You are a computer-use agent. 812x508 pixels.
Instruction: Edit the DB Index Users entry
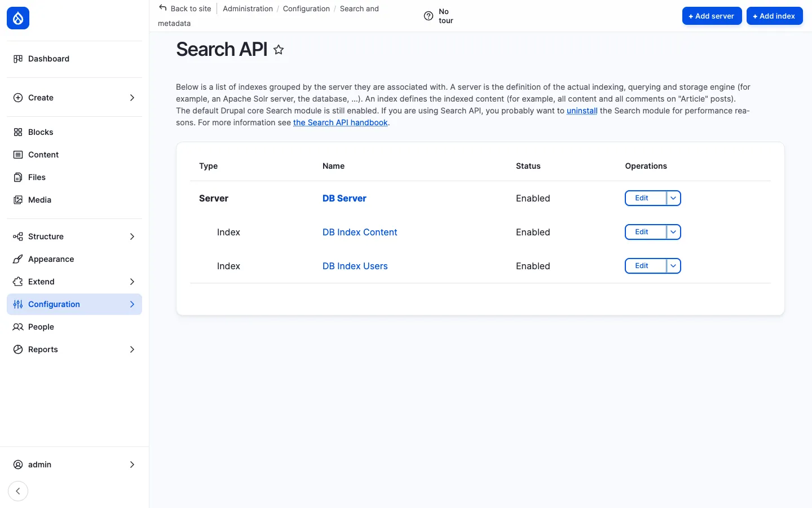[646, 266]
